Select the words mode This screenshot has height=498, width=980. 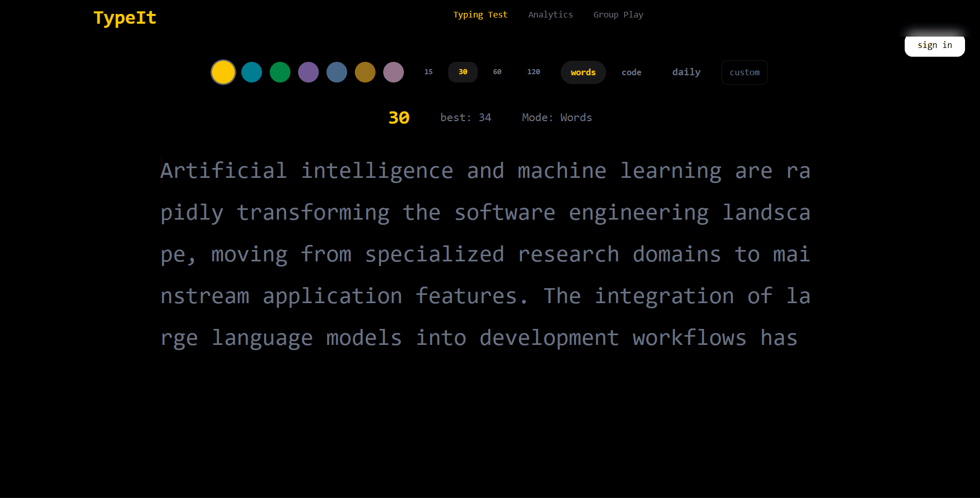(583, 73)
